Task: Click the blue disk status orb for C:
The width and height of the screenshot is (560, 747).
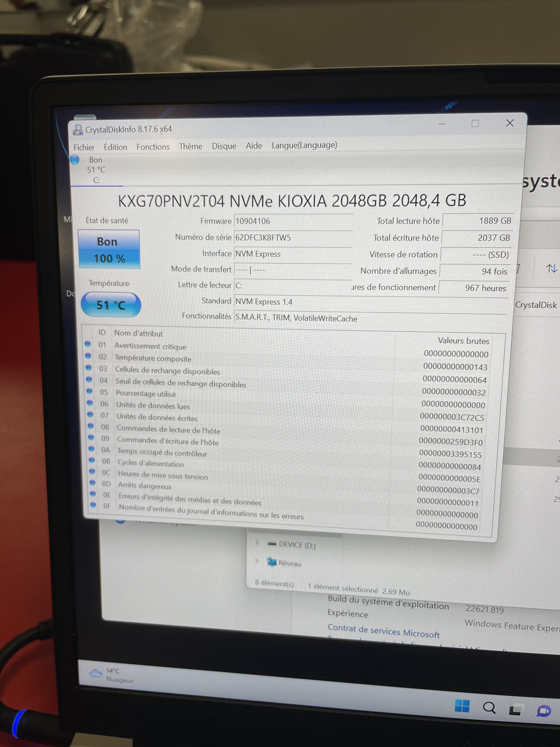Action: 75,160
